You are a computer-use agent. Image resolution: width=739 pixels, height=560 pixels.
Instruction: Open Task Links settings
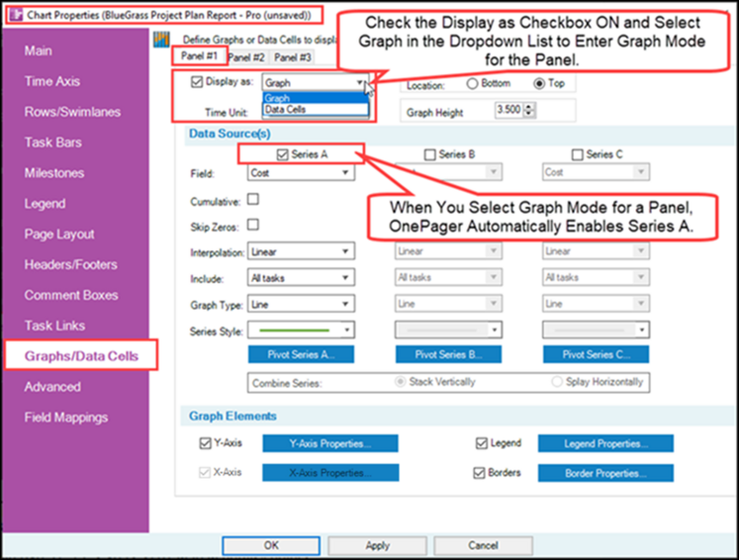[55, 326]
